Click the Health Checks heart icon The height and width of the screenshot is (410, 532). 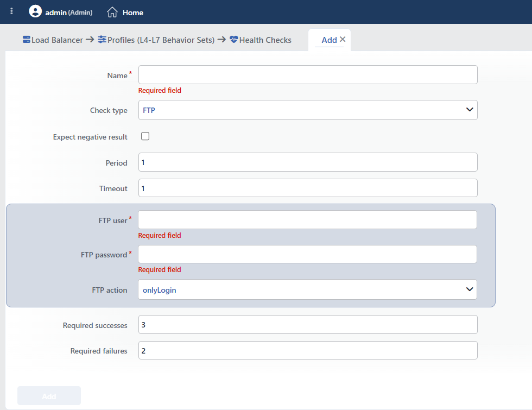[x=234, y=39]
